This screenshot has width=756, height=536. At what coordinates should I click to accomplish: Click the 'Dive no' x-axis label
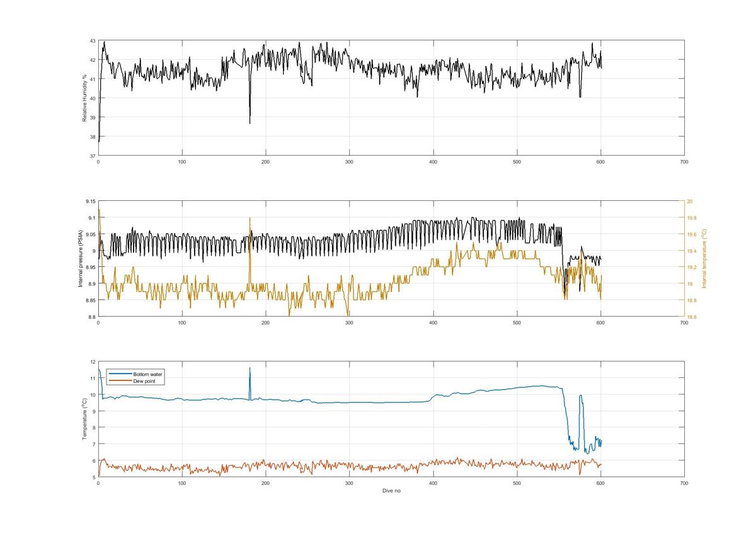(x=391, y=491)
